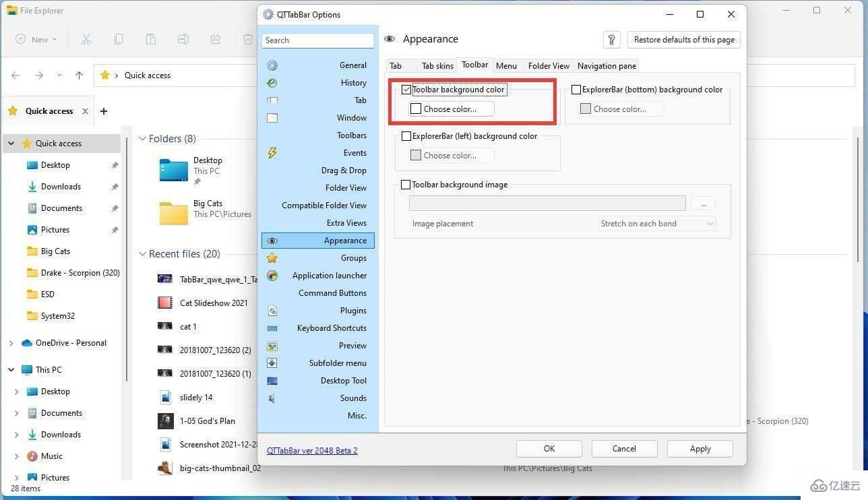Screen dimensions: 868x500
Task: Select the Subfolder menu category
Action: click(x=318, y=363)
